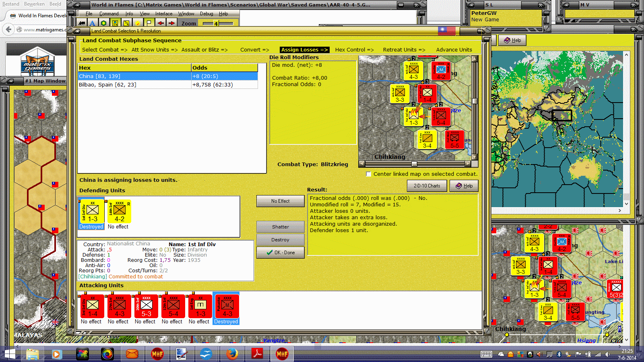This screenshot has height=362, width=644.
Task: Click the white flag toolbar icon
Action: click(x=149, y=23)
